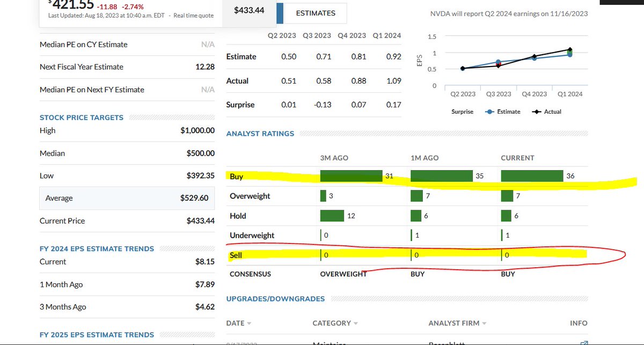The image size is (644, 345).
Task: Select the Q3 2023 Surprise cell -0.13
Action: [x=323, y=105]
